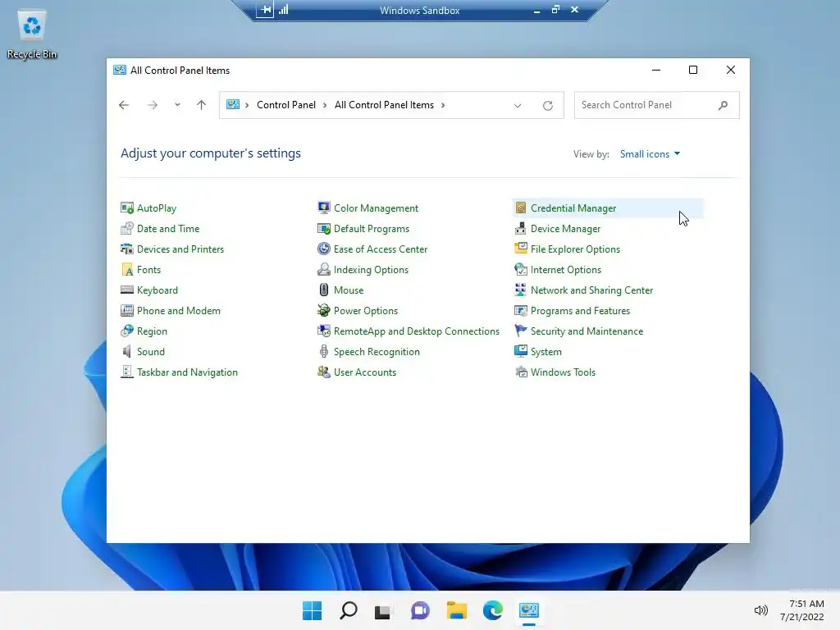The image size is (840, 630).
Task: Open the recent locations dropdown arrow
Action: coord(177,105)
